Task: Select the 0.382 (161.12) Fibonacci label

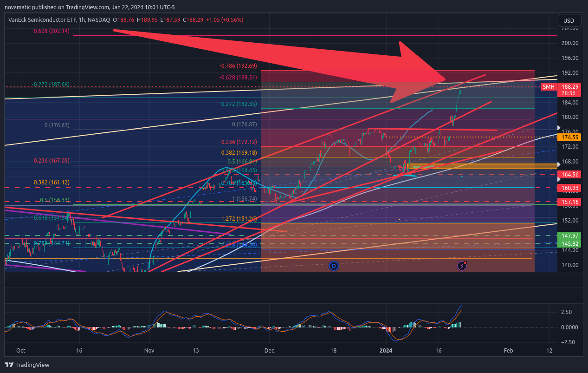Action: click(52, 183)
